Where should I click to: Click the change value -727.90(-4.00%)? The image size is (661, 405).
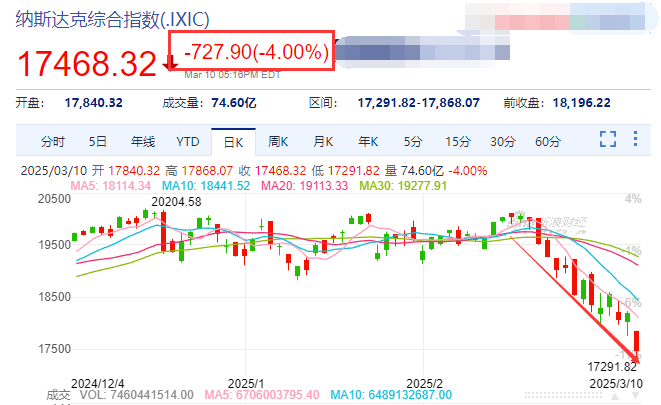pyautogui.click(x=256, y=52)
